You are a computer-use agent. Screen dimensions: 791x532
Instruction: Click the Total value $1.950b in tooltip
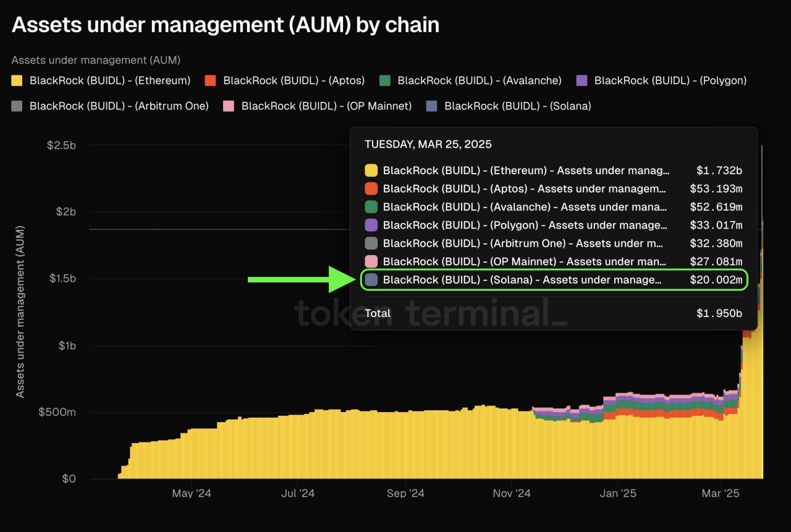pyautogui.click(x=719, y=313)
